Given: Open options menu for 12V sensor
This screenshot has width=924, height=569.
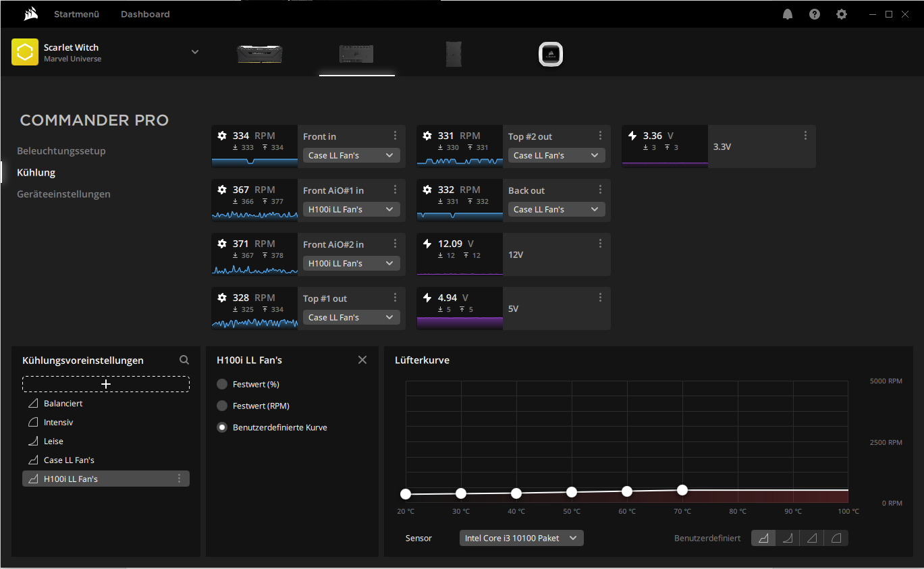Looking at the screenshot, I should coord(600,244).
